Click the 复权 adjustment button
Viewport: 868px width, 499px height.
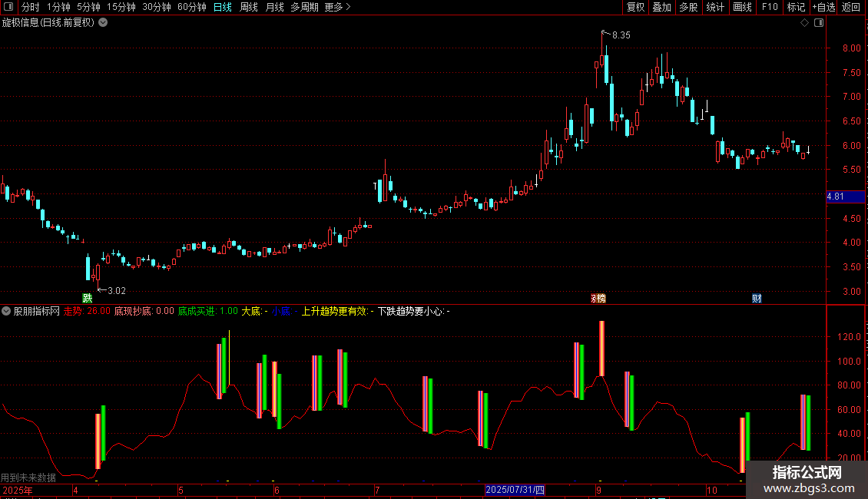tap(635, 7)
